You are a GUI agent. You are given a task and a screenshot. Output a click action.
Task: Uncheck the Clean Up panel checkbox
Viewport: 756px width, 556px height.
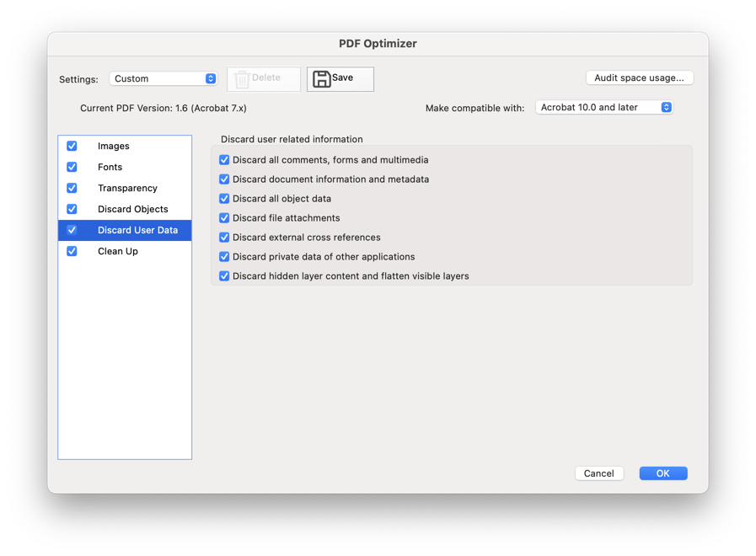[72, 251]
